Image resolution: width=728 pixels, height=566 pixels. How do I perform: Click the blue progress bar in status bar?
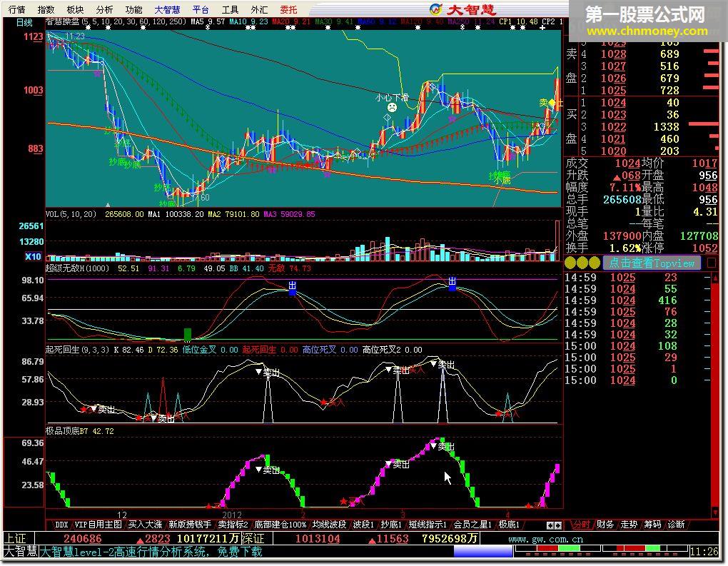[x=483, y=551]
